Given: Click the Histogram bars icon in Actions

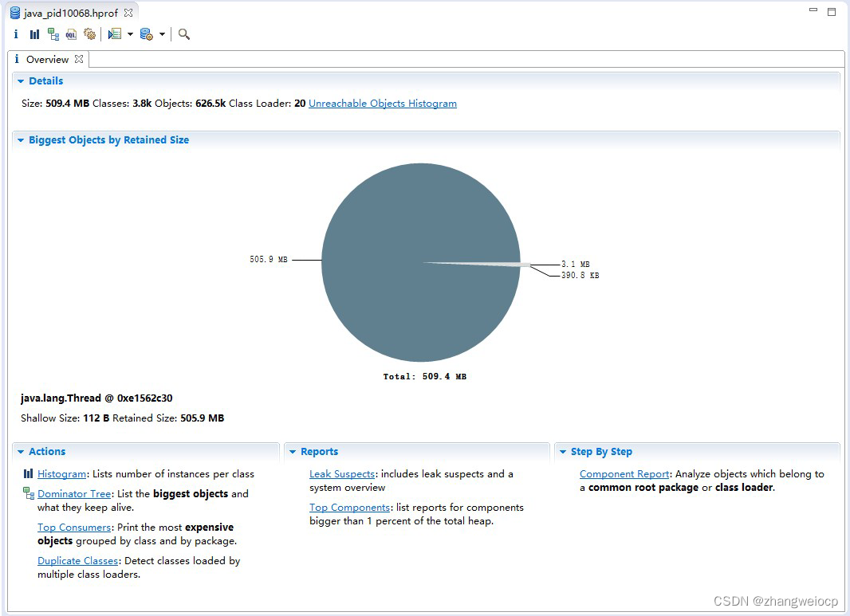Looking at the screenshot, I should point(28,473).
